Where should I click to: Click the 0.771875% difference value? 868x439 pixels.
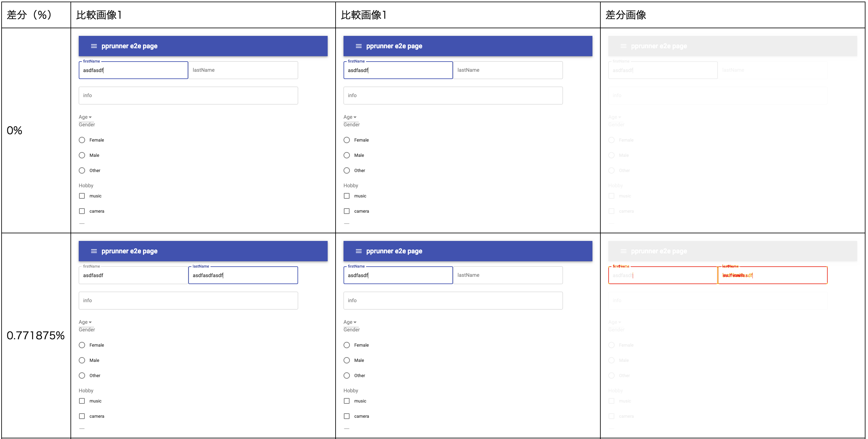(36, 336)
